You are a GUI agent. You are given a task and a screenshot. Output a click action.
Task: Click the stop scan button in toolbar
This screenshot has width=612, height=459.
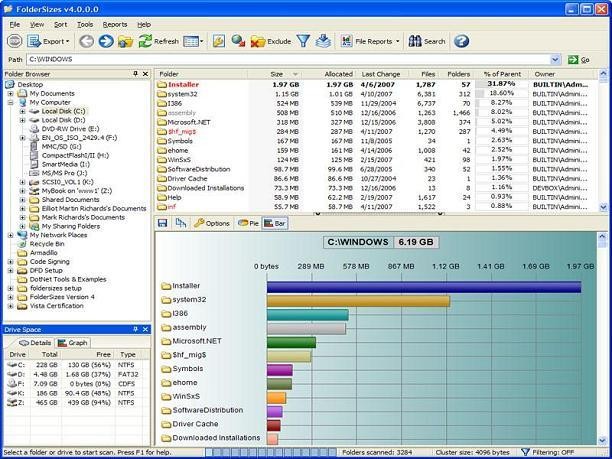coord(15,41)
